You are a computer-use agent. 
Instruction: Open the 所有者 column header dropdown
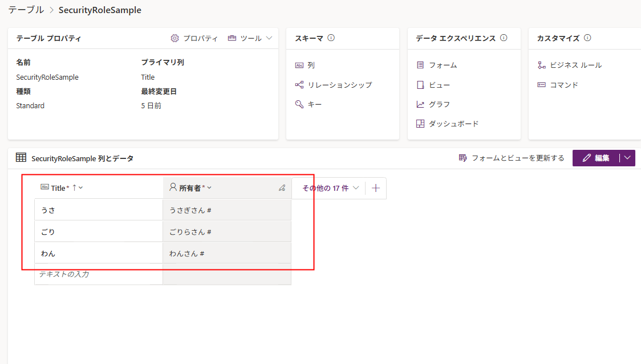[x=209, y=188]
